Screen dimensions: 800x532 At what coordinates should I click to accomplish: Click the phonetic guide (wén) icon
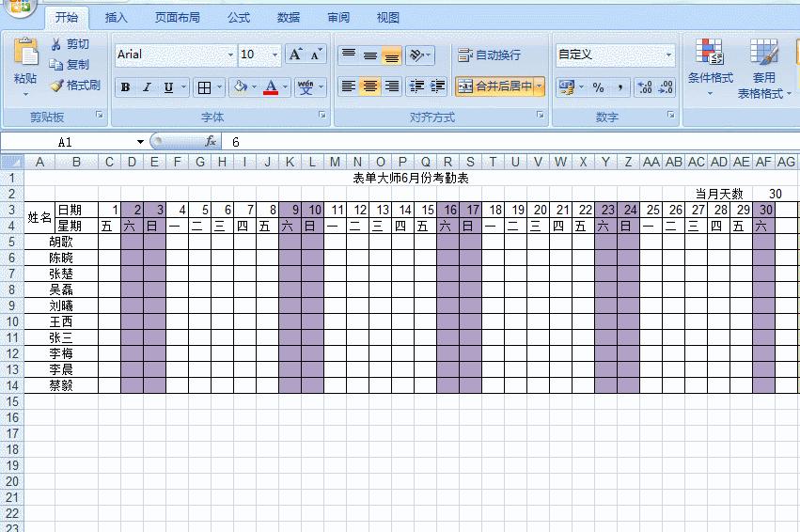point(306,87)
